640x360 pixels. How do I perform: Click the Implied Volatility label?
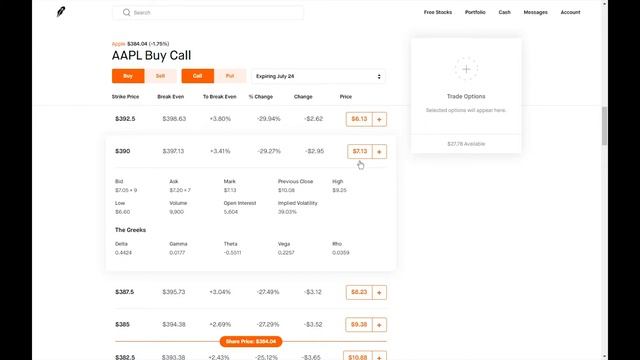pos(298,203)
